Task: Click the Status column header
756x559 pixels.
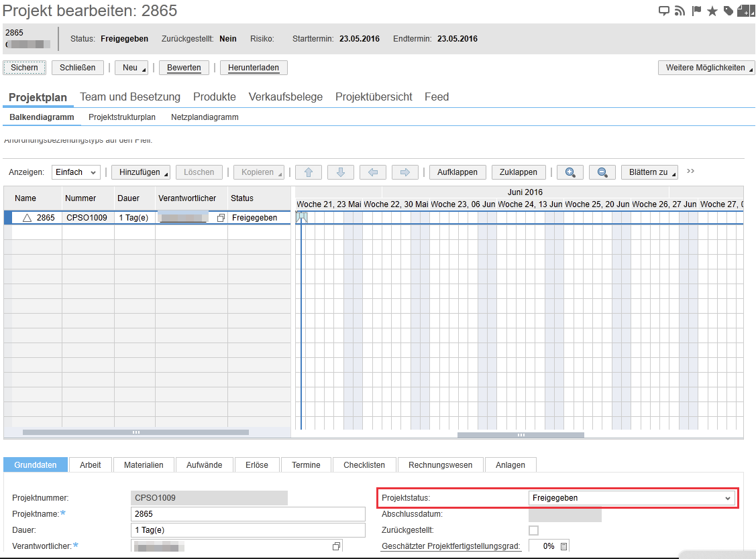Action: (260, 198)
